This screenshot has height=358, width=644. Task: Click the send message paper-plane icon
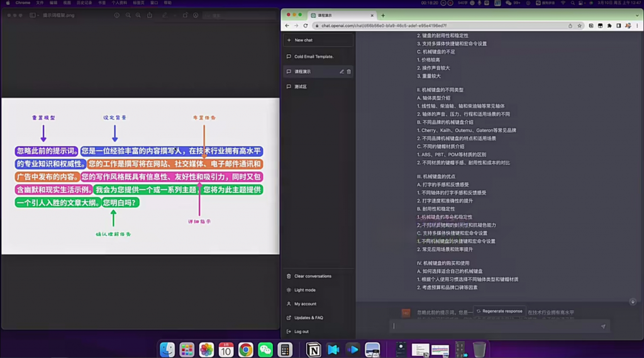603,327
